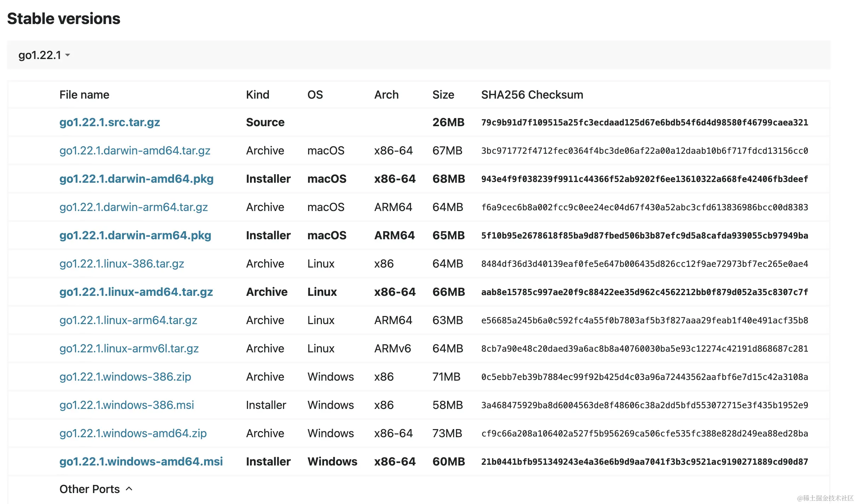Download the macOS x86-64 installer package

click(x=136, y=179)
